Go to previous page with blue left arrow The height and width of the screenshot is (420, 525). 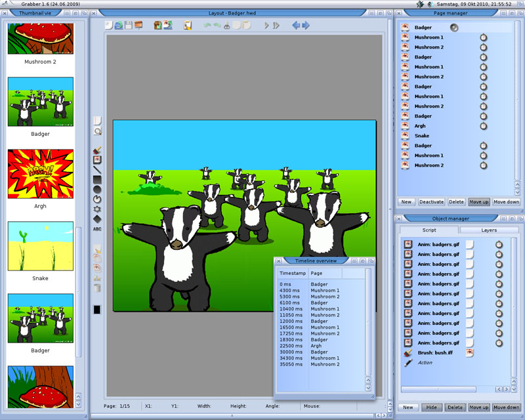[296, 26]
